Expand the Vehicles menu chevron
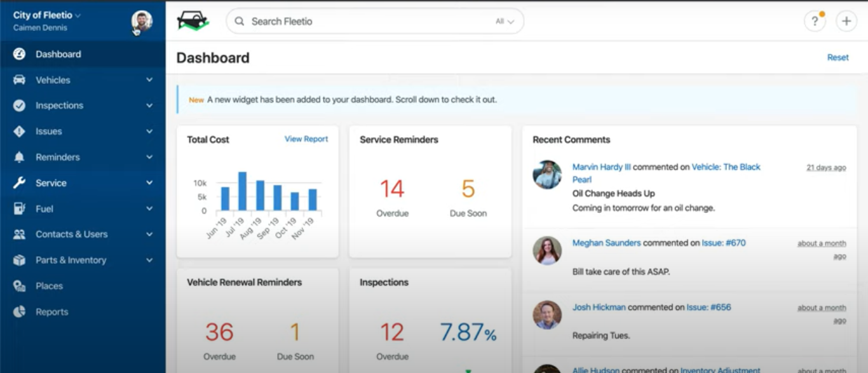Viewport: 868px width, 373px height. 149,80
